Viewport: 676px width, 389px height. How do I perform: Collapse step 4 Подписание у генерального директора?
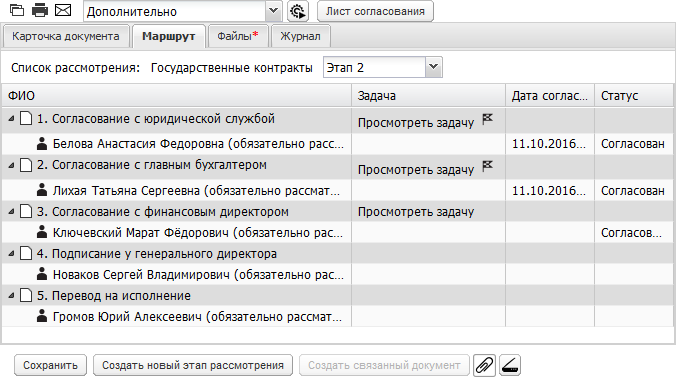click(x=11, y=254)
